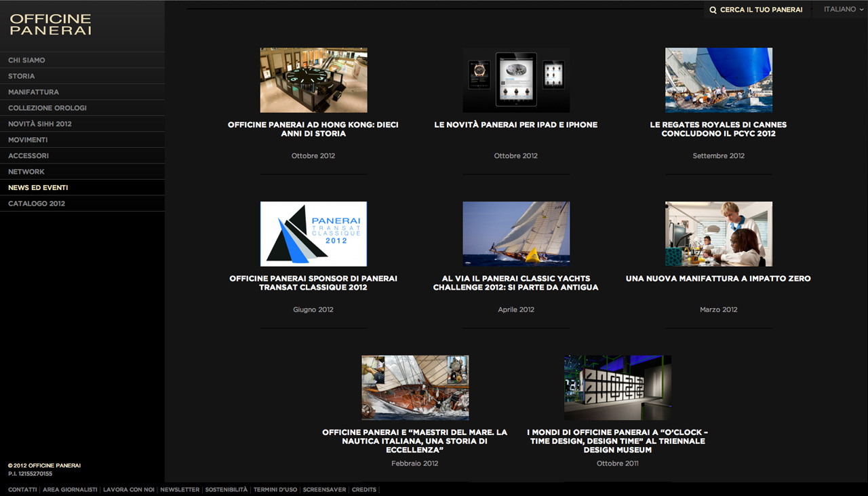Go to Manifattura section
868x496 pixels.
[82, 92]
